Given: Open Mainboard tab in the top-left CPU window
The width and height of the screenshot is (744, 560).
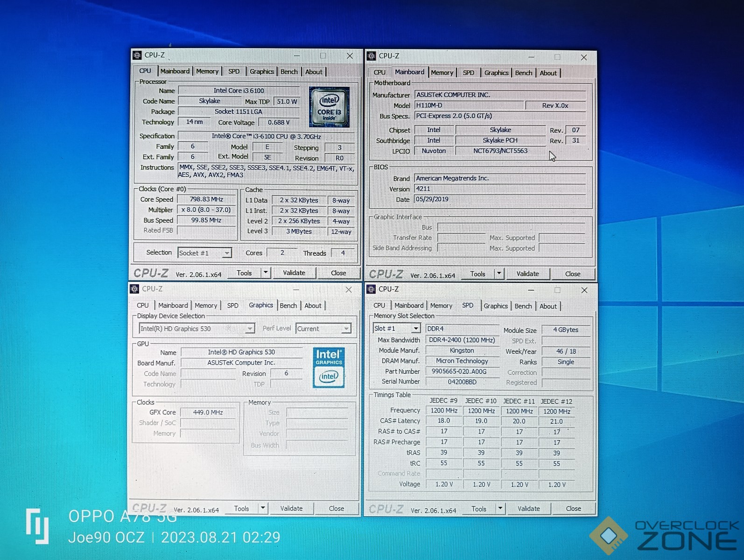Looking at the screenshot, I should 175,71.
